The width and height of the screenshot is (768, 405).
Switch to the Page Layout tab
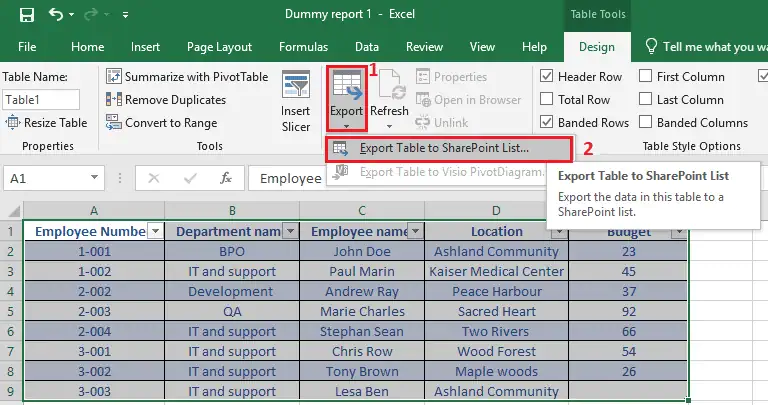[x=219, y=47]
